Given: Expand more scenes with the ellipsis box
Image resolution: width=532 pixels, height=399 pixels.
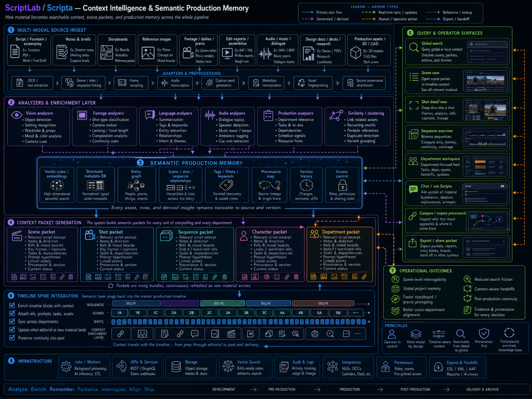Looking at the screenshot, I should (x=356, y=313).
